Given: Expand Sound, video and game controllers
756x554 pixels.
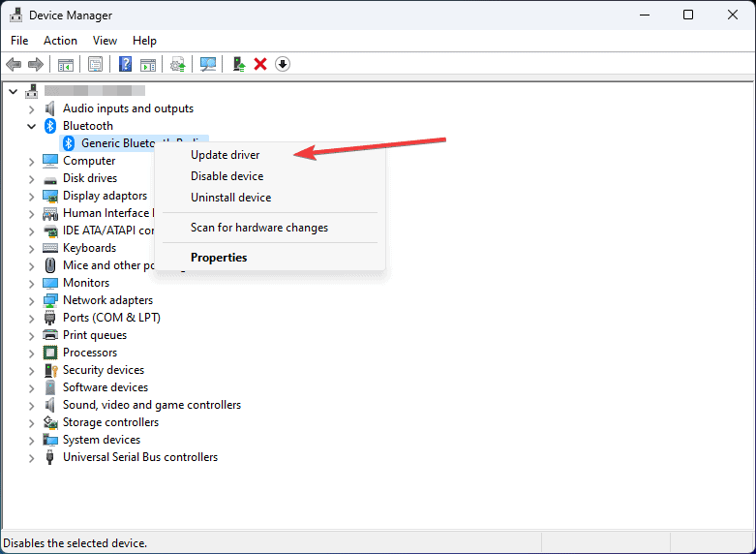Looking at the screenshot, I should coord(31,406).
